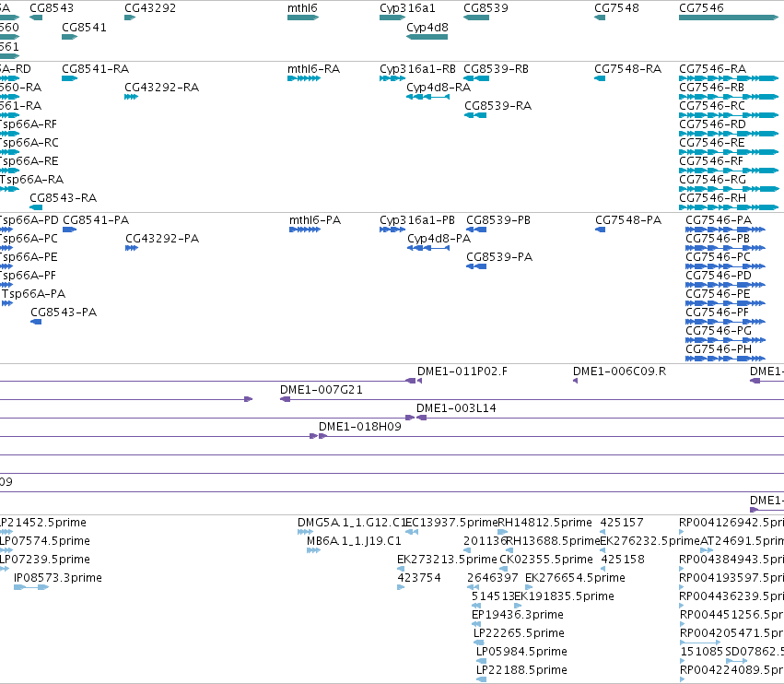Viewport: 784px width, 684px height.
Task: Click the Cyp316a1 gene name
Action: pyautogui.click(x=407, y=8)
